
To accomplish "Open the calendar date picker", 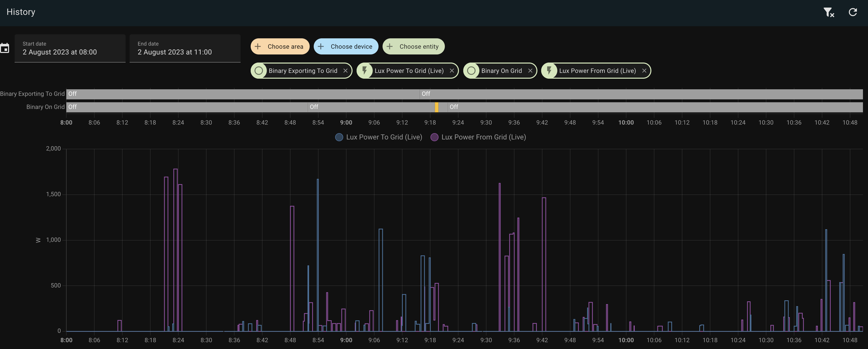I will click(5, 48).
